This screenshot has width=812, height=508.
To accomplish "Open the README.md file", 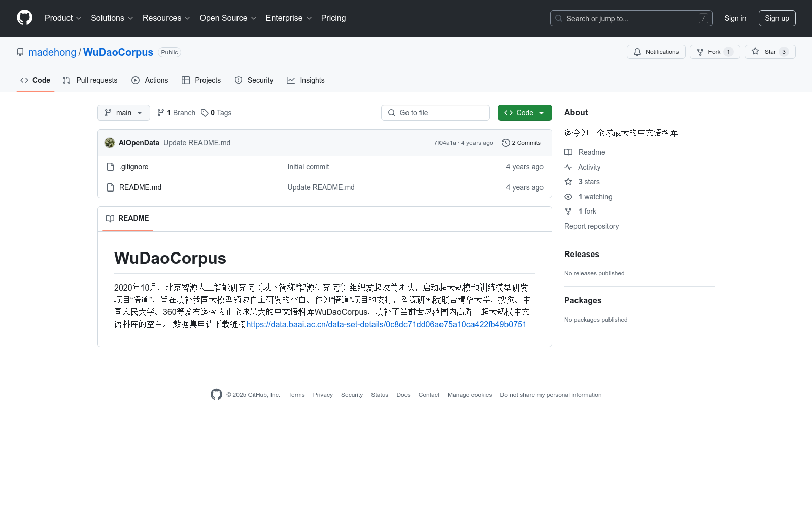I will pos(140,187).
